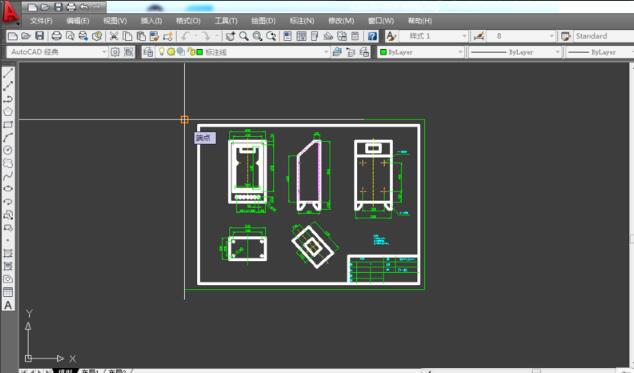
Task: Open the 视图(V) menu
Action: coord(115,21)
